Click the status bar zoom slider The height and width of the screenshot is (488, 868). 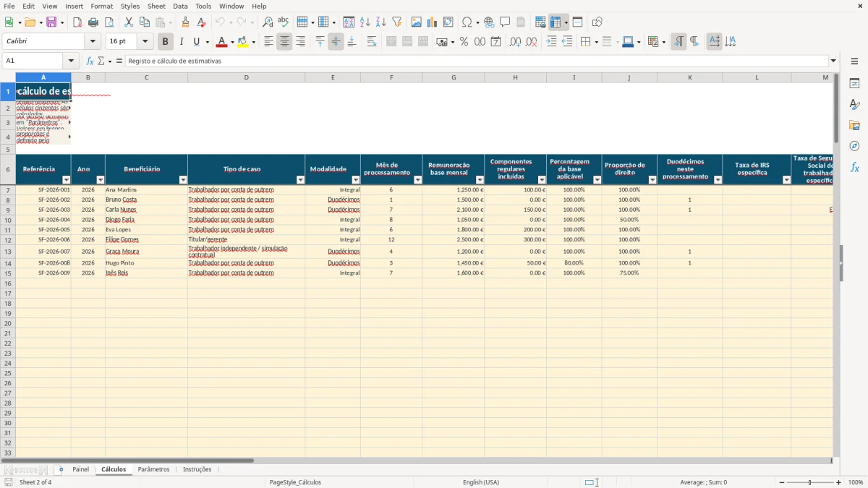pyautogui.click(x=810, y=482)
